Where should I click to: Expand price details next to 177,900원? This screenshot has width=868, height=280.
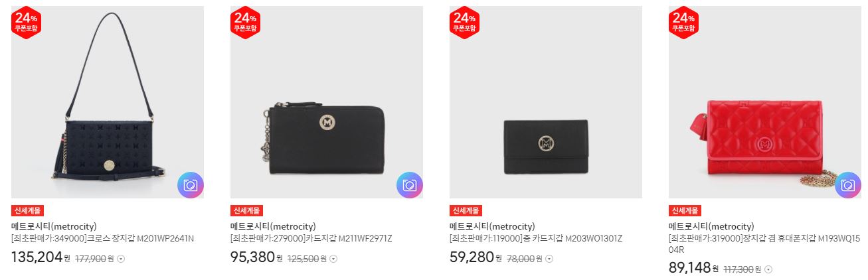coord(121,259)
